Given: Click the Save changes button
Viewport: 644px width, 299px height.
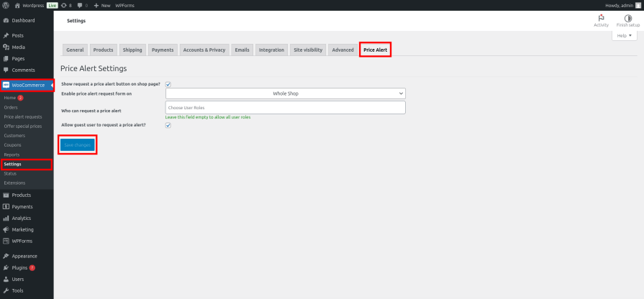Looking at the screenshot, I should (78, 145).
